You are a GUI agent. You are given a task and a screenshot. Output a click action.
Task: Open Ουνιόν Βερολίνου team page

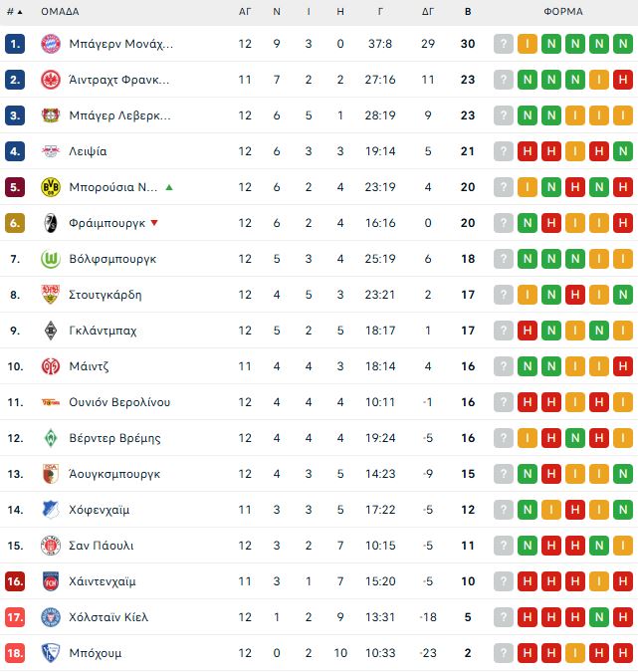[119, 402]
